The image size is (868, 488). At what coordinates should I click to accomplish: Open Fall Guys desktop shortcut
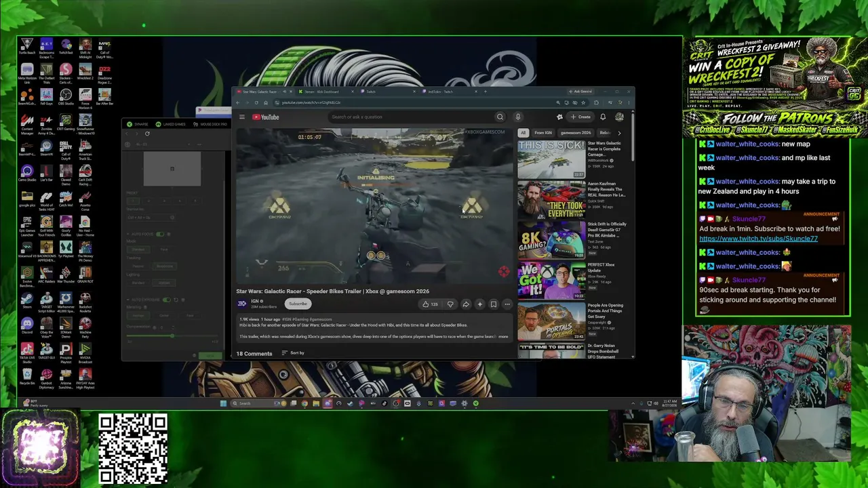coord(46,97)
